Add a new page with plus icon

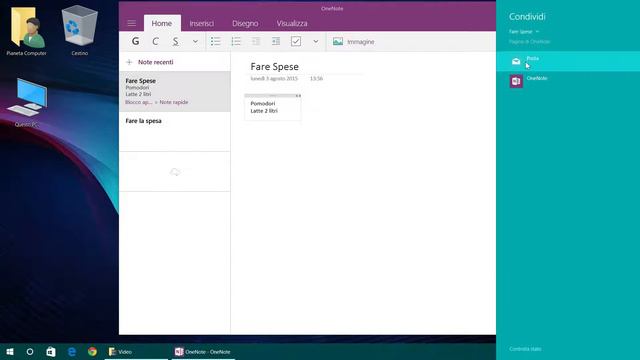tap(129, 62)
